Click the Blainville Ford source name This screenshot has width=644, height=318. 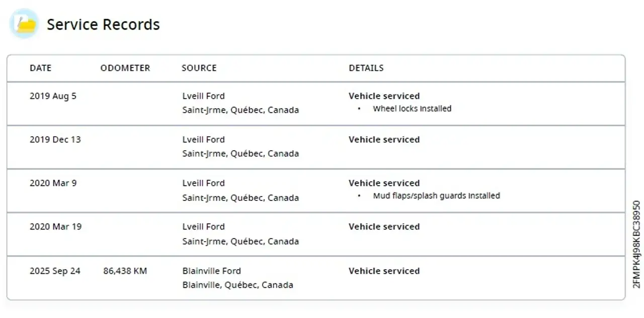click(x=211, y=271)
